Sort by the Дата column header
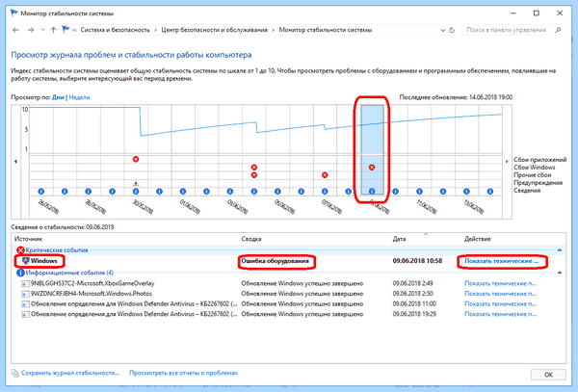Viewport: 578px width, 392px height. (x=399, y=239)
